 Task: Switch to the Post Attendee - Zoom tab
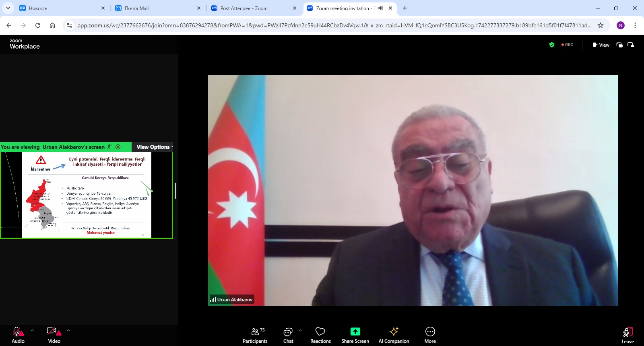pyautogui.click(x=244, y=8)
